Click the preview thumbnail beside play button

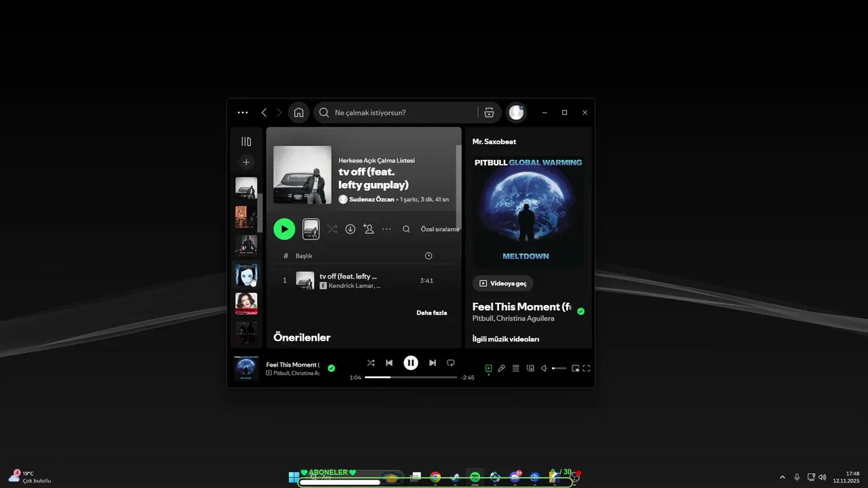click(311, 229)
